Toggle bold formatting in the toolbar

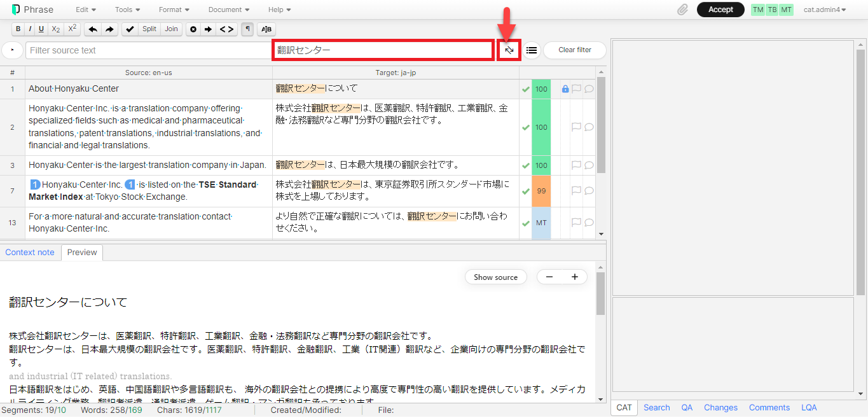tap(18, 29)
